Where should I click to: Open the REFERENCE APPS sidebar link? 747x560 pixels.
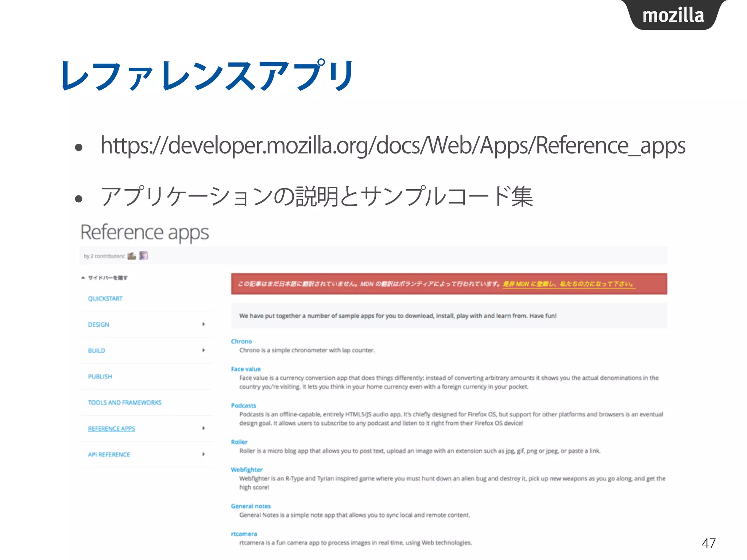coord(112,429)
